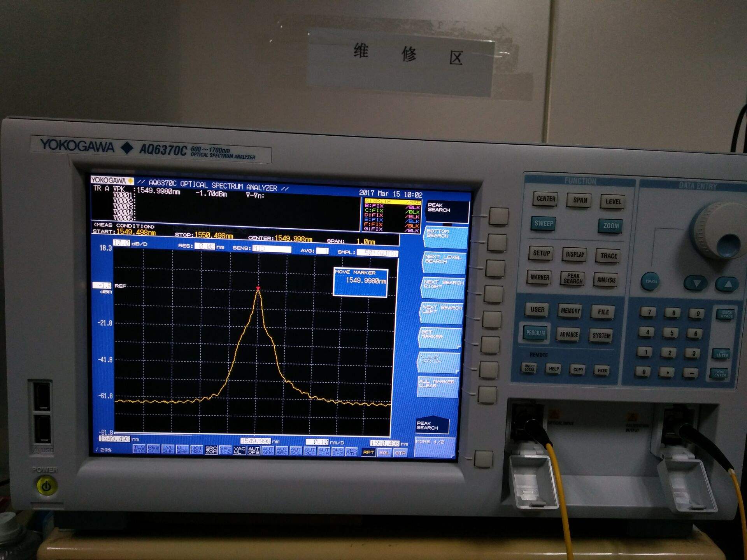Push the LEVEL function key
The image size is (747, 560).
(x=613, y=202)
